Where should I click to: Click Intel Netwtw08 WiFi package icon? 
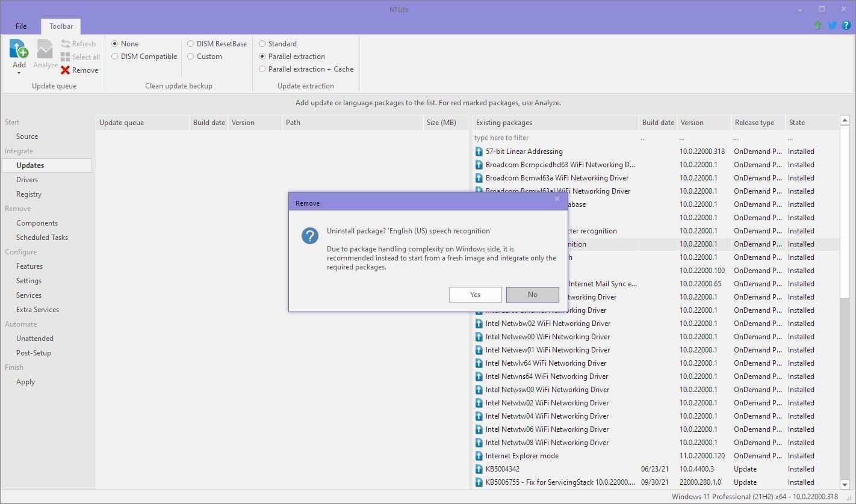click(x=479, y=443)
